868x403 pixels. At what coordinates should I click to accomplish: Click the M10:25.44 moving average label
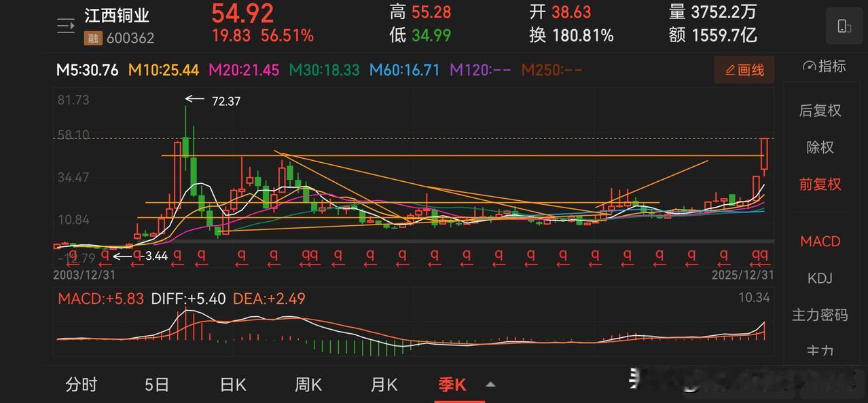[x=163, y=70]
